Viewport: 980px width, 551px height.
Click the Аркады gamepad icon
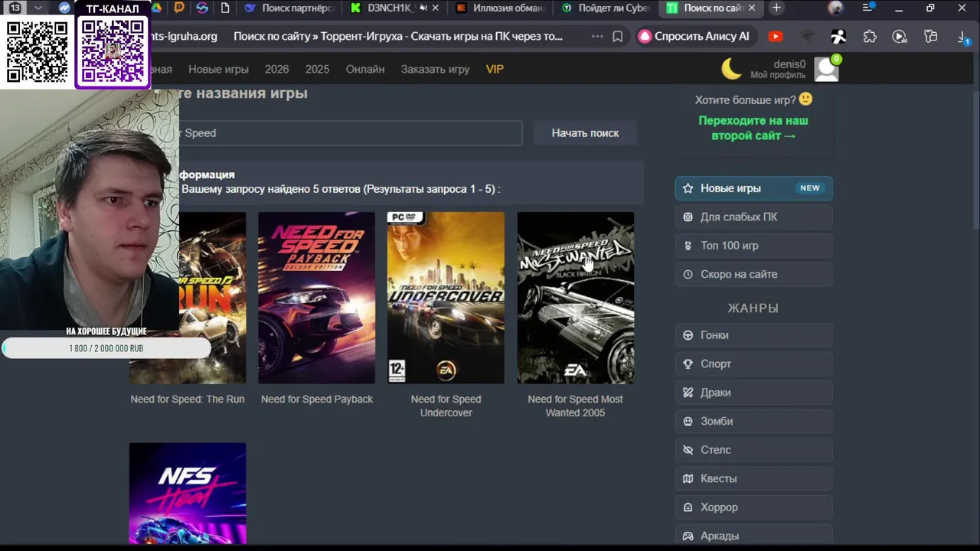pyautogui.click(x=688, y=536)
